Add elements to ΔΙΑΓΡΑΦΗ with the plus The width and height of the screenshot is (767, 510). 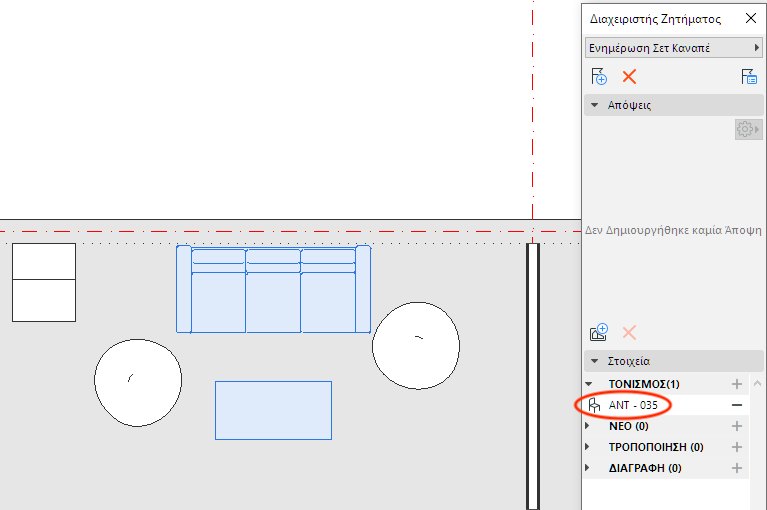point(737,468)
